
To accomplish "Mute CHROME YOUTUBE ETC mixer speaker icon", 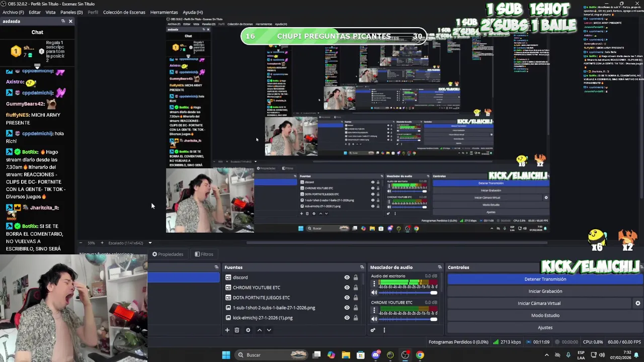I will click(374, 319).
